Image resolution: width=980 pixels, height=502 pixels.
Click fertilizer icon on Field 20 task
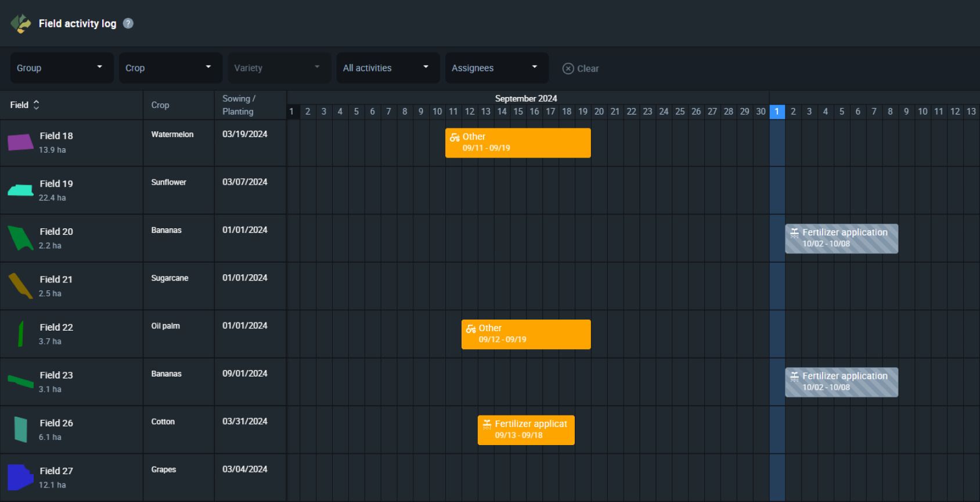coord(794,233)
